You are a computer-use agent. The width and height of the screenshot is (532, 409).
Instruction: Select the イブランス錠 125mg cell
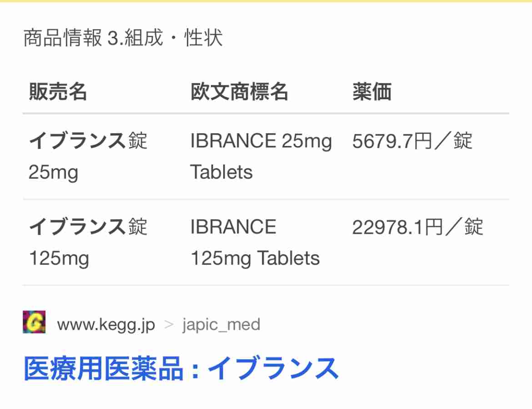(x=88, y=242)
